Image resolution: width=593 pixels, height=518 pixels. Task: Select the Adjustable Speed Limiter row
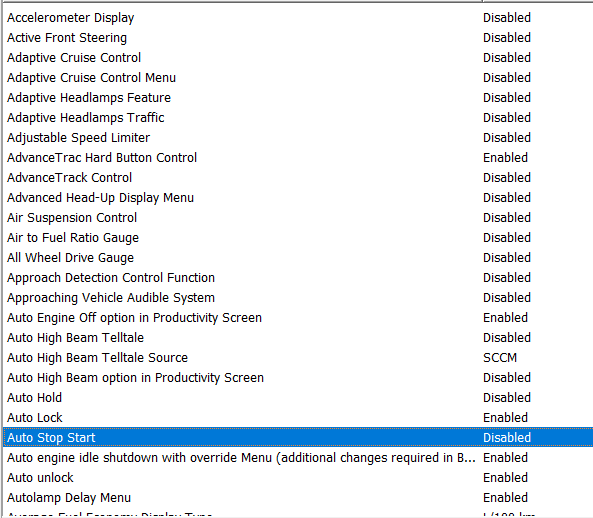(x=298, y=138)
